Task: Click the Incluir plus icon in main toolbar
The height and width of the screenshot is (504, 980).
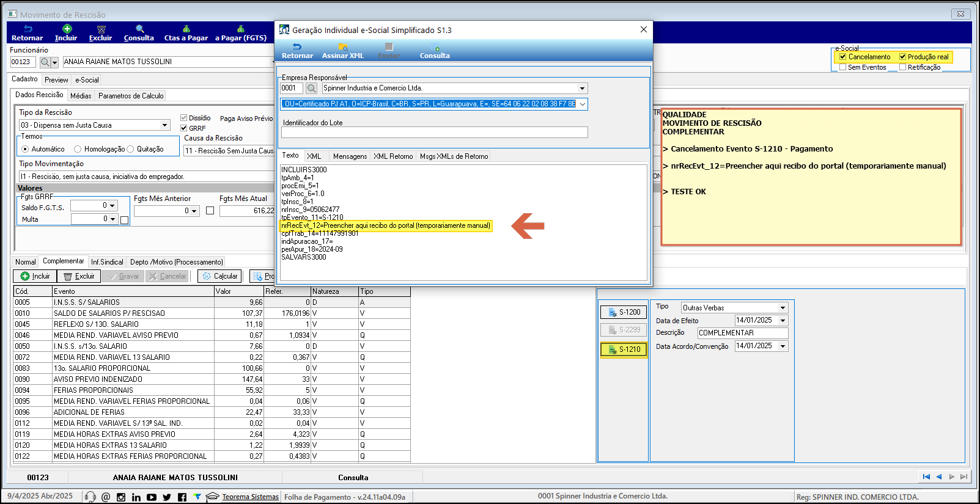Action: click(x=67, y=29)
